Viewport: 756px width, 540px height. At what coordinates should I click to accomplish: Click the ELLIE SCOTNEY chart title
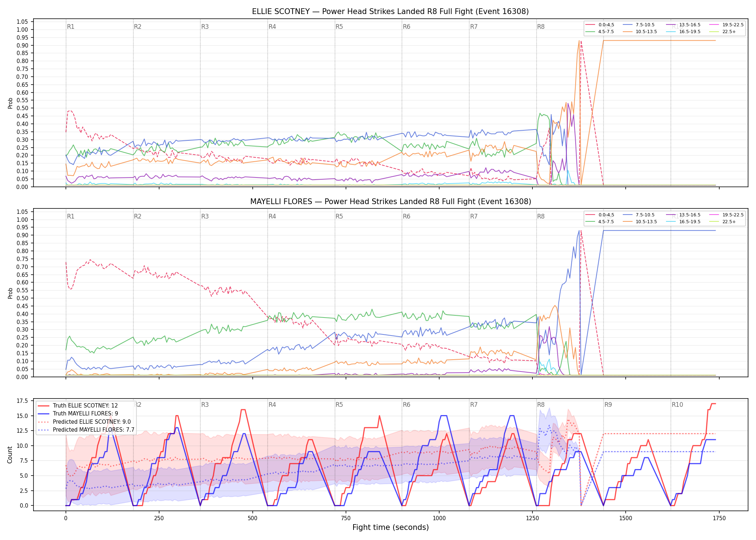click(390, 12)
